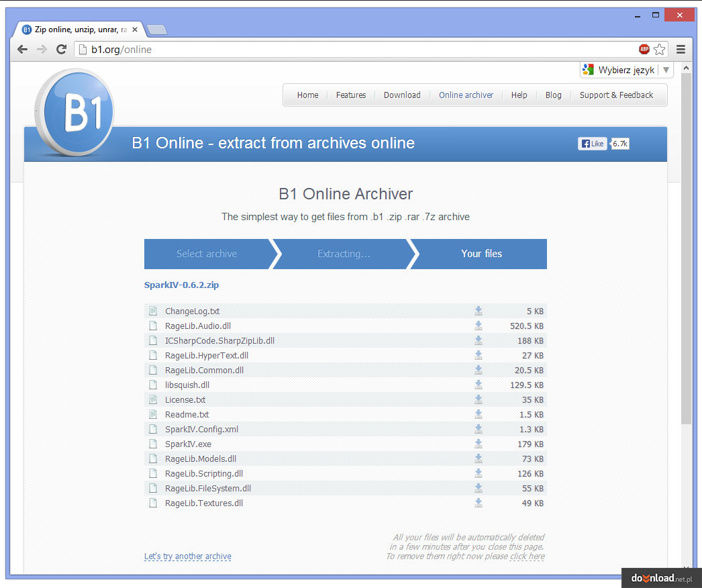The image size is (702, 588).
Task: Open Support & Feedback
Action: pyautogui.click(x=616, y=95)
